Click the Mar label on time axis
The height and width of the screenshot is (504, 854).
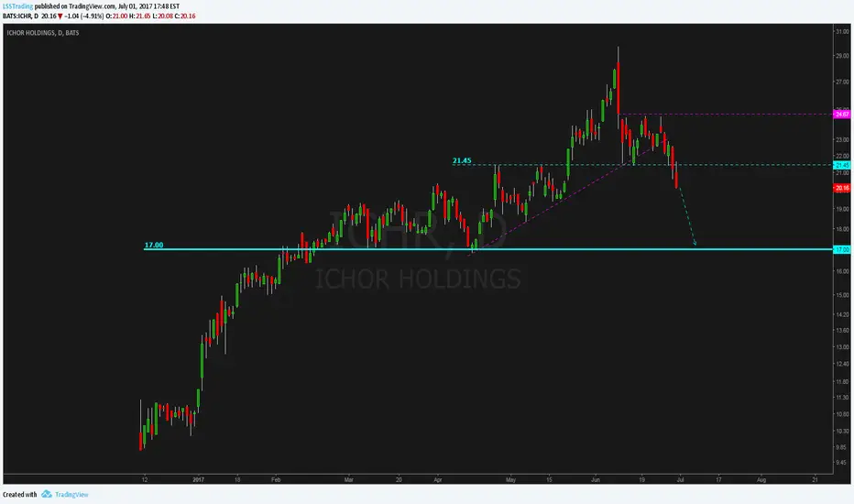click(x=348, y=480)
